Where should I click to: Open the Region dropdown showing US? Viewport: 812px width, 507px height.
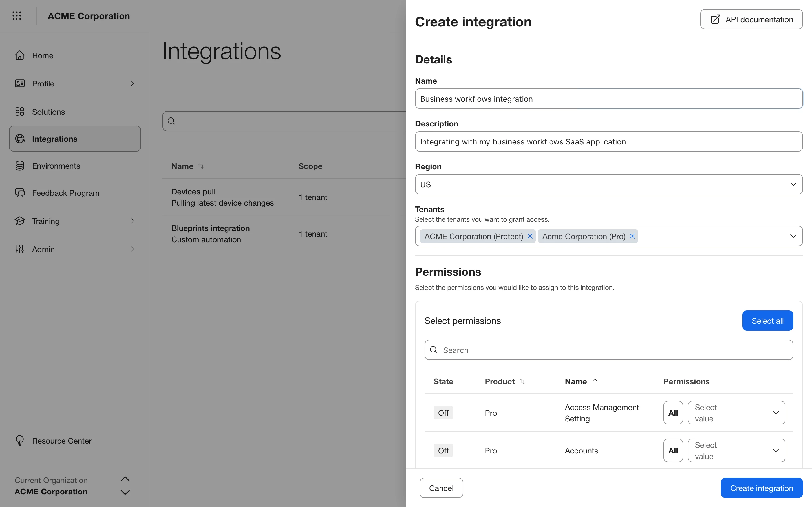click(x=608, y=184)
